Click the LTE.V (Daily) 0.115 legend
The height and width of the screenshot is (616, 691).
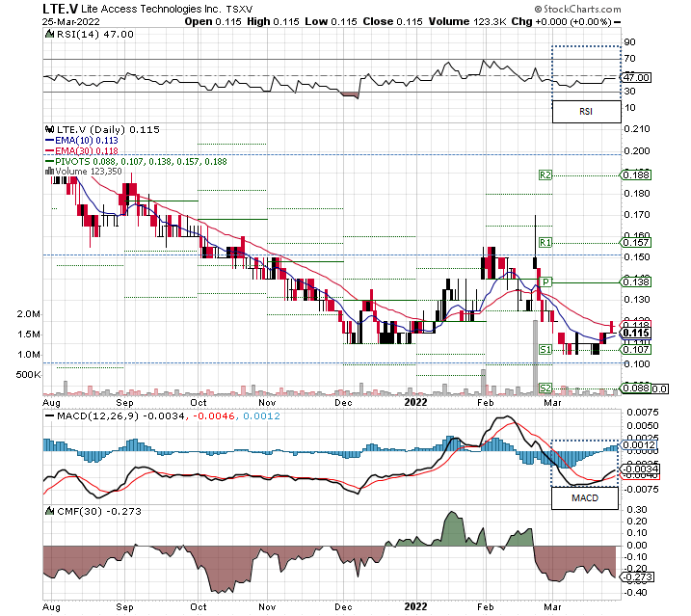click(108, 129)
